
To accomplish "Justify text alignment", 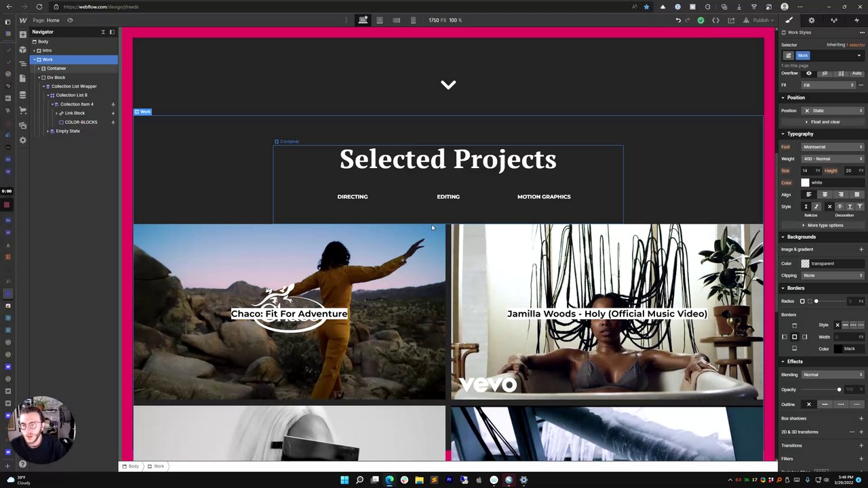I will click(x=856, y=195).
